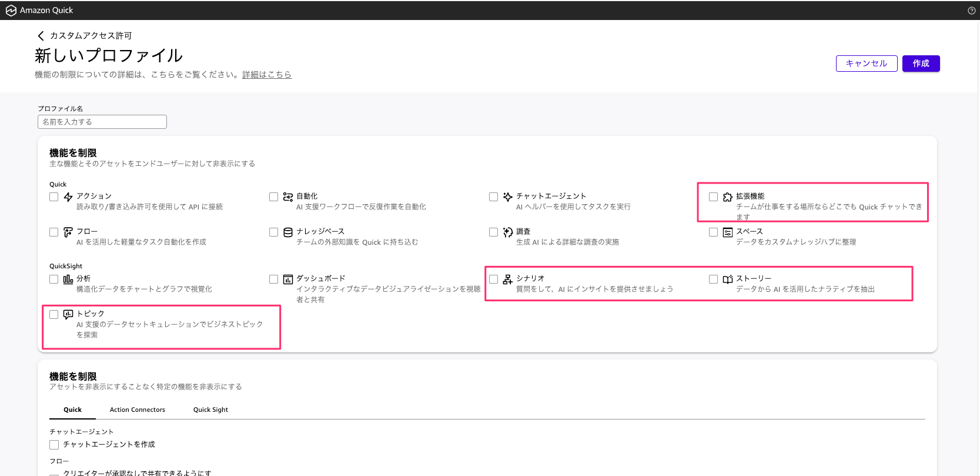Tick the シナリオ checkbox

coord(493,279)
